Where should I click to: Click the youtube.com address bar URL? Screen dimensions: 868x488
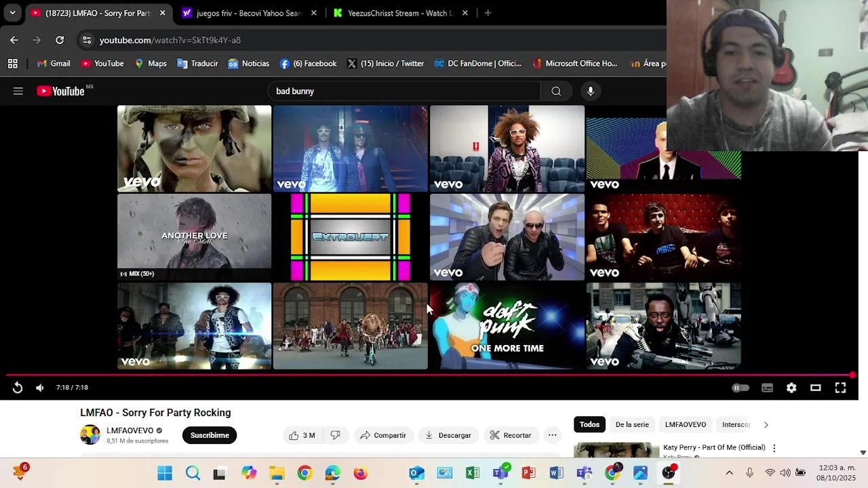tap(170, 40)
